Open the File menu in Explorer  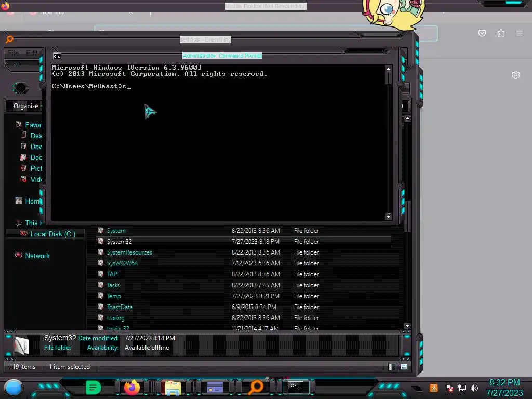(14, 53)
